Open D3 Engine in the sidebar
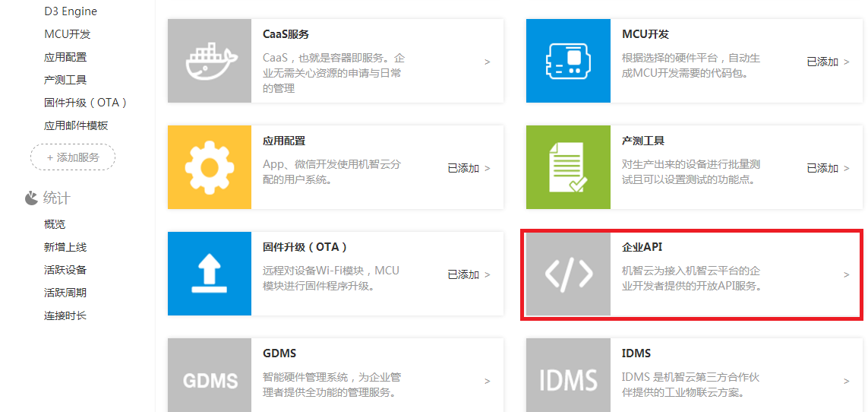Screen dimensions: 868x412 [x=71, y=11]
